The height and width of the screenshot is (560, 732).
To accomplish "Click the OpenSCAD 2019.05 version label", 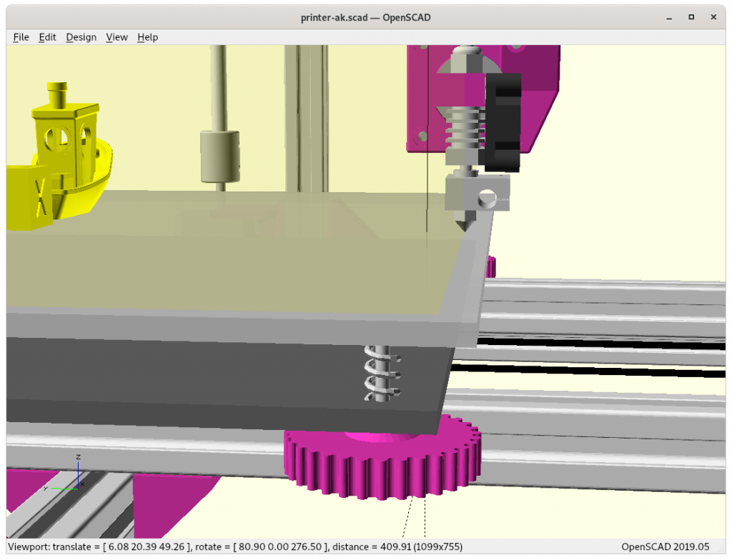I will [x=666, y=546].
